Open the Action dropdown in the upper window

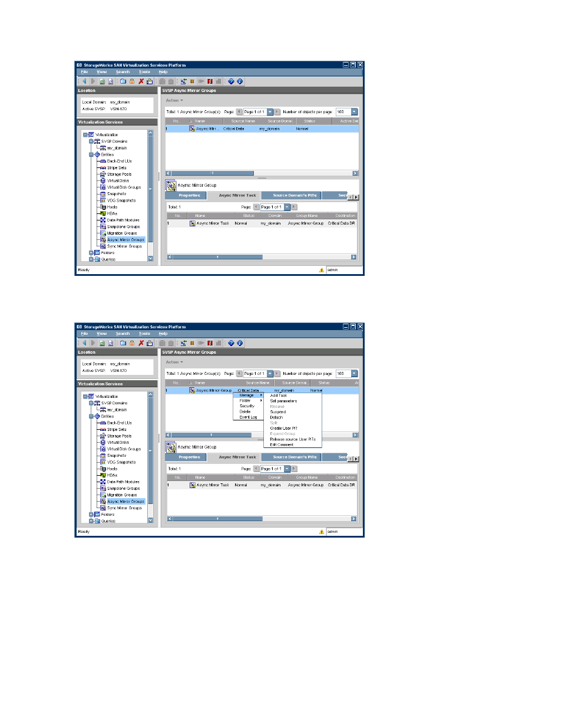[x=174, y=100]
